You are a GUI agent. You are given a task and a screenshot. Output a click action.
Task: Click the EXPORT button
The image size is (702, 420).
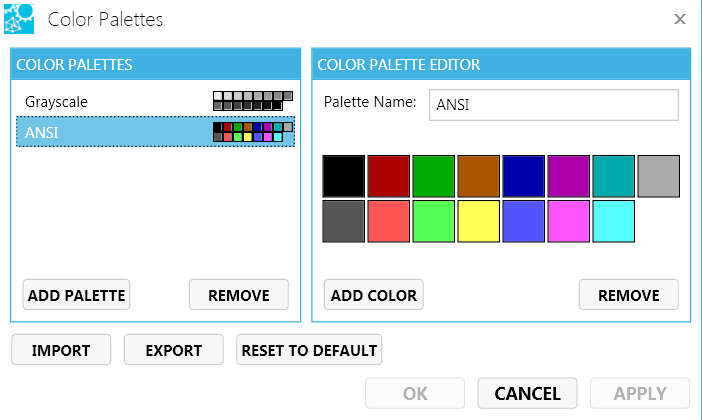[174, 350]
